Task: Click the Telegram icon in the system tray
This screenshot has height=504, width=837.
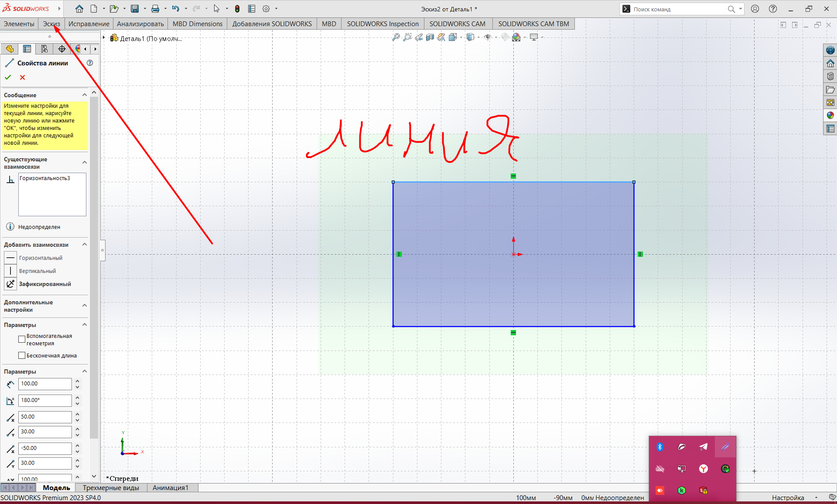Action: [704, 447]
